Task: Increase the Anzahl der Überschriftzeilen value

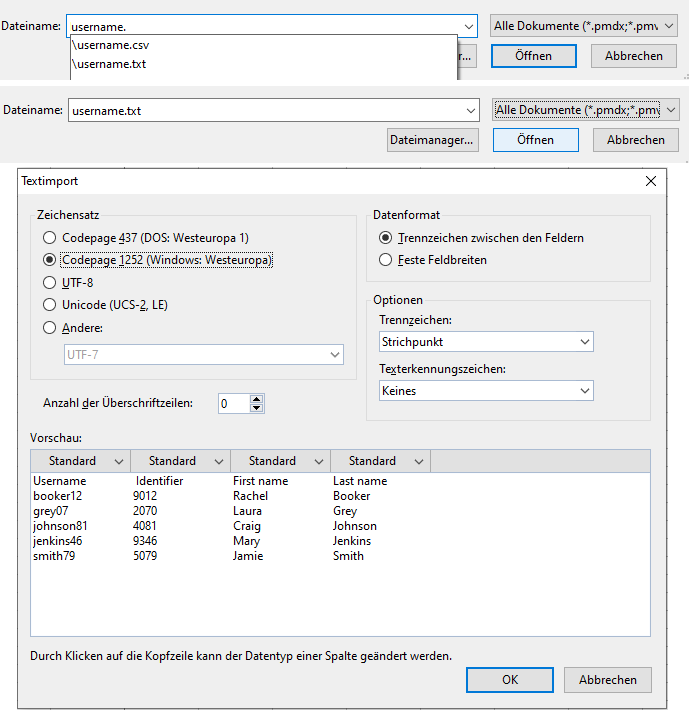Action: point(257,399)
